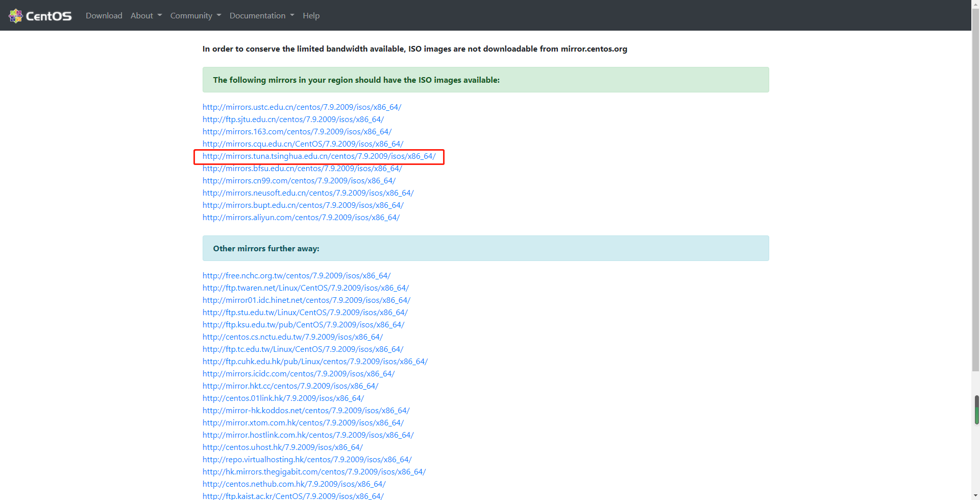Click the CentOS logo icon
This screenshot has width=980, height=500.
point(16,16)
